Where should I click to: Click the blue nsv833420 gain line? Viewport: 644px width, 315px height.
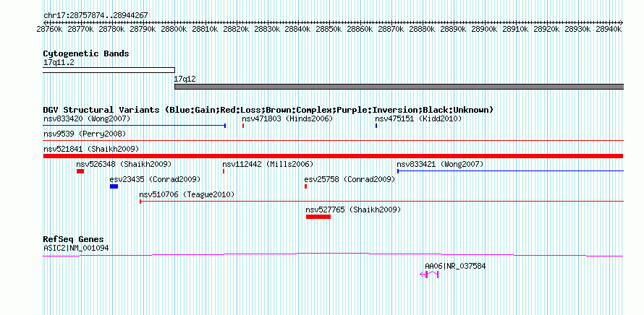coord(135,126)
